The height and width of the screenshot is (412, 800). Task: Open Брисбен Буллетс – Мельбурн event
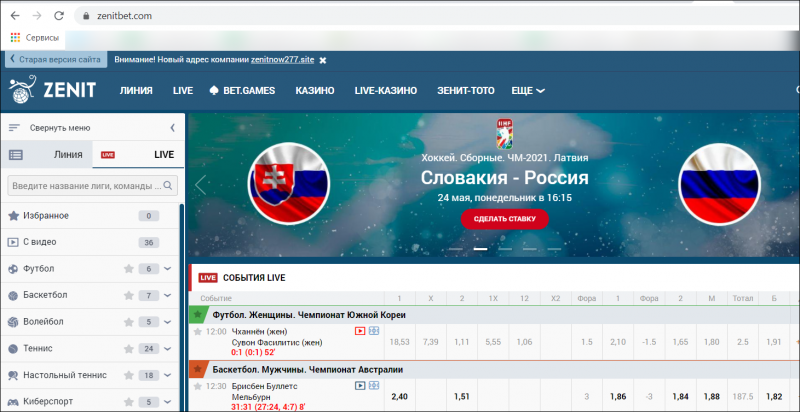pos(264,392)
